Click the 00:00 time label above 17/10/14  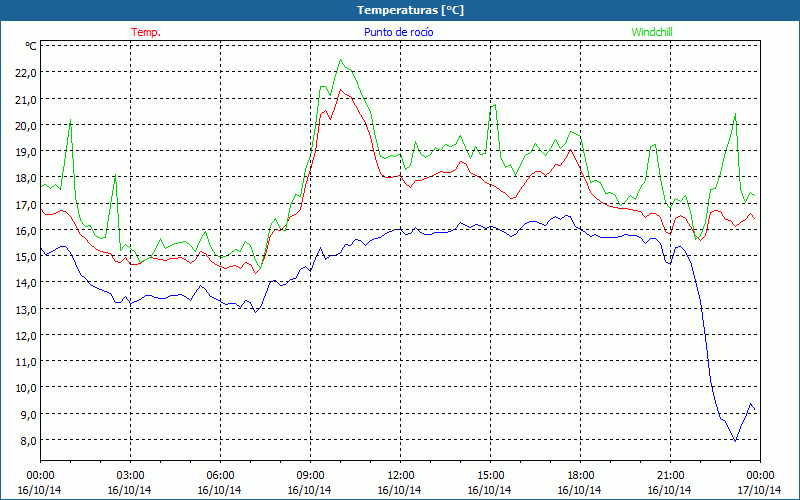[760, 476]
